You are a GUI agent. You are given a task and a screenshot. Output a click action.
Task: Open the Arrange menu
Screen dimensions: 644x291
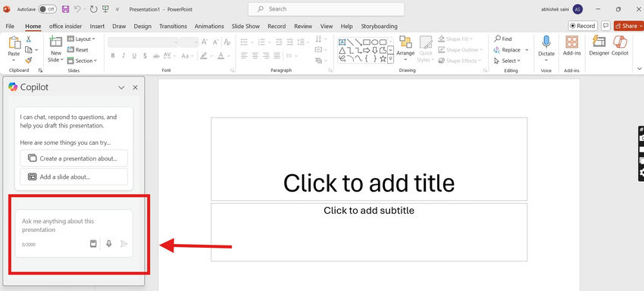[405, 49]
